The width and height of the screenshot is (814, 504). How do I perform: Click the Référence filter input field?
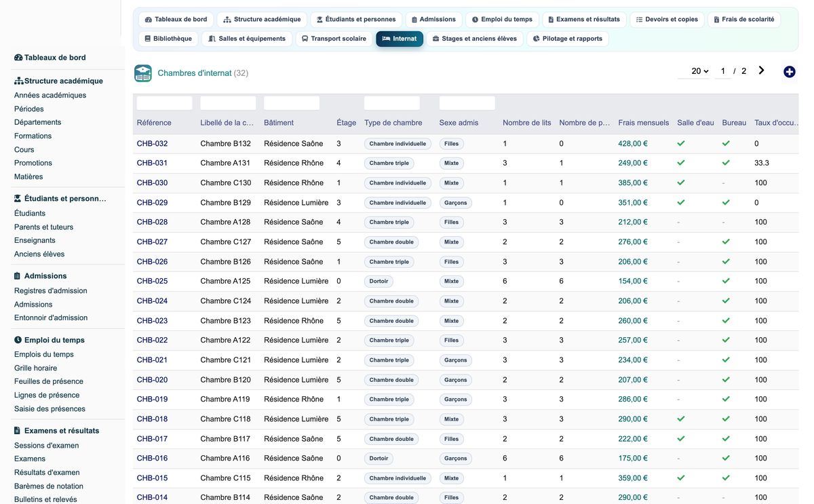click(x=165, y=103)
